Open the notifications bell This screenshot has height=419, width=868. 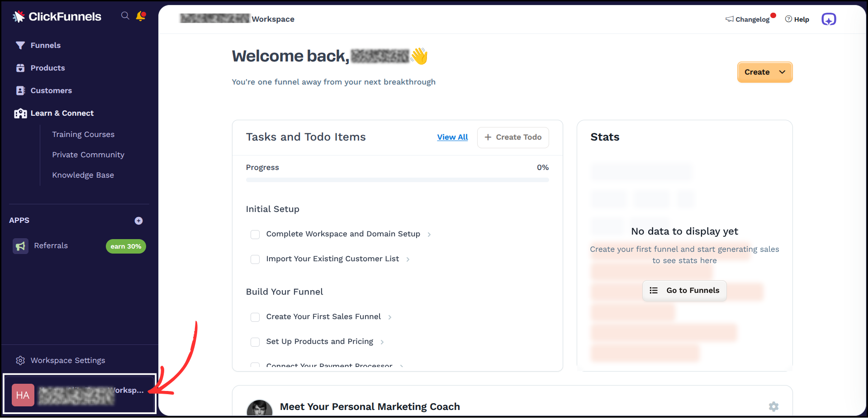click(140, 15)
